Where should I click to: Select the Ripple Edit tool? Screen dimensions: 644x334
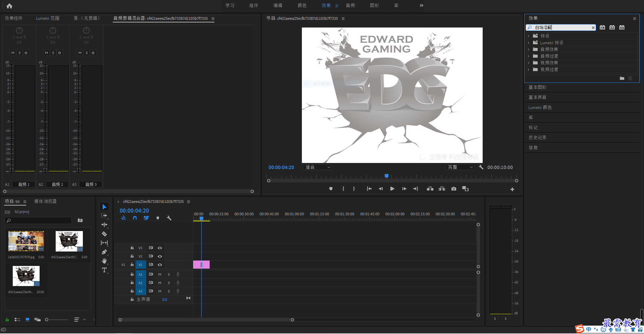(x=104, y=225)
